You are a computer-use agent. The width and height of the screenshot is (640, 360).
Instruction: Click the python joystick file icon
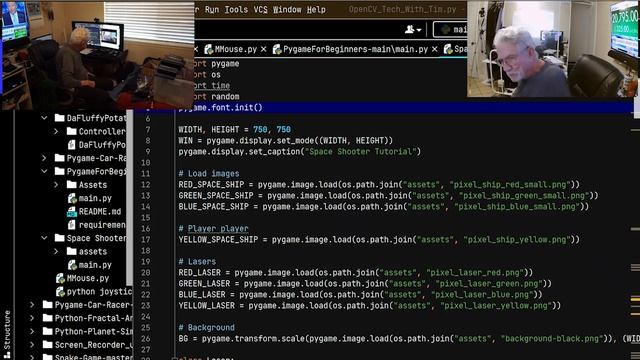coord(60,292)
